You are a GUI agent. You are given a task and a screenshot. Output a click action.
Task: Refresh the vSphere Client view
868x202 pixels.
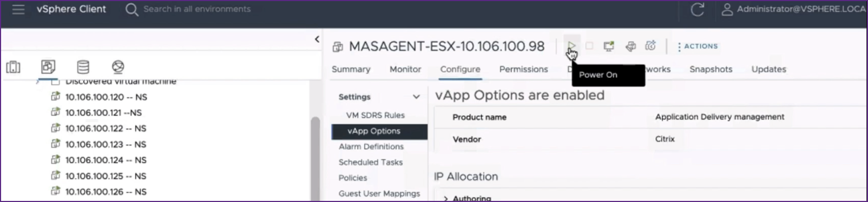pyautogui.click(x=698, y=9)
